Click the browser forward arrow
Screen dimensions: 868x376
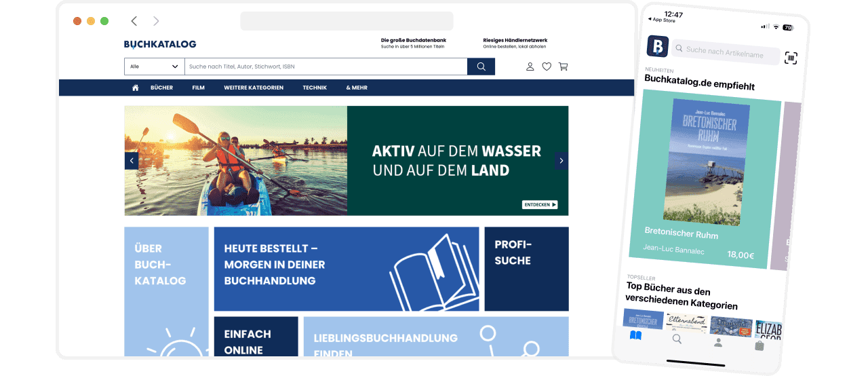(157, 21)
